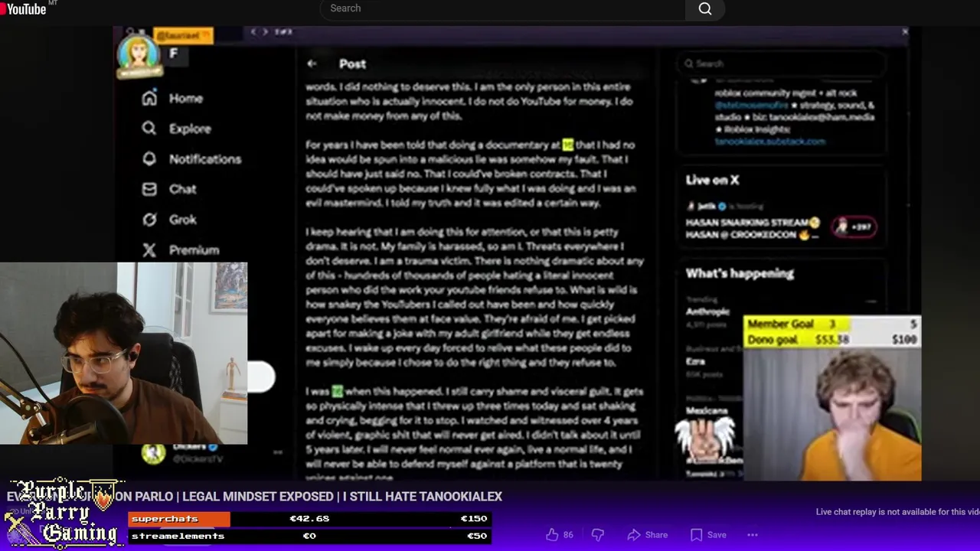Click the yellow username tag at top
Image resolution: width=980 pixels, height=551 pixels.
[x=182, y=35]
